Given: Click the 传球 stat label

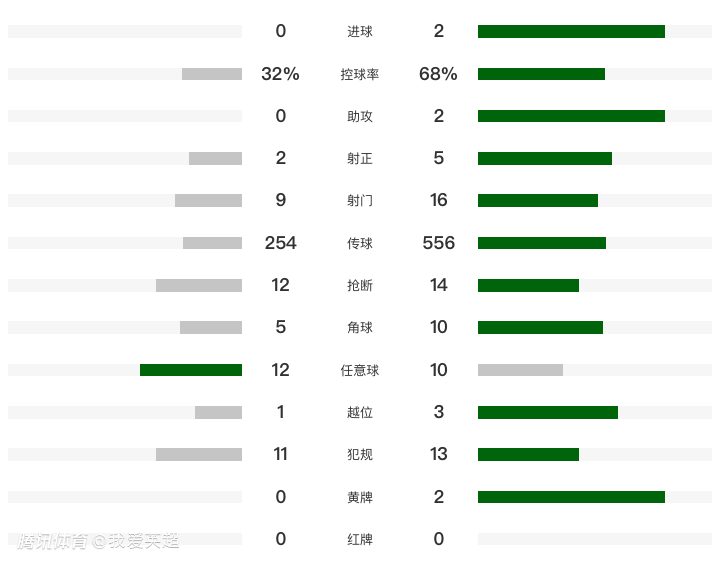Looking at the screenshot, I should [360, 243].
